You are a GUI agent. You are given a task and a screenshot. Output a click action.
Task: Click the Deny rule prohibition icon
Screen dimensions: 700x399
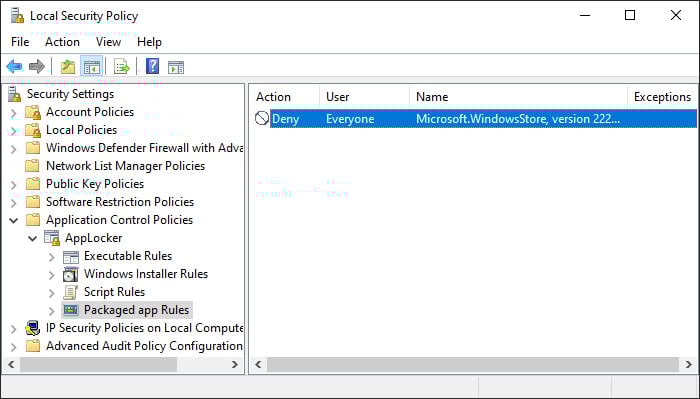262,118
